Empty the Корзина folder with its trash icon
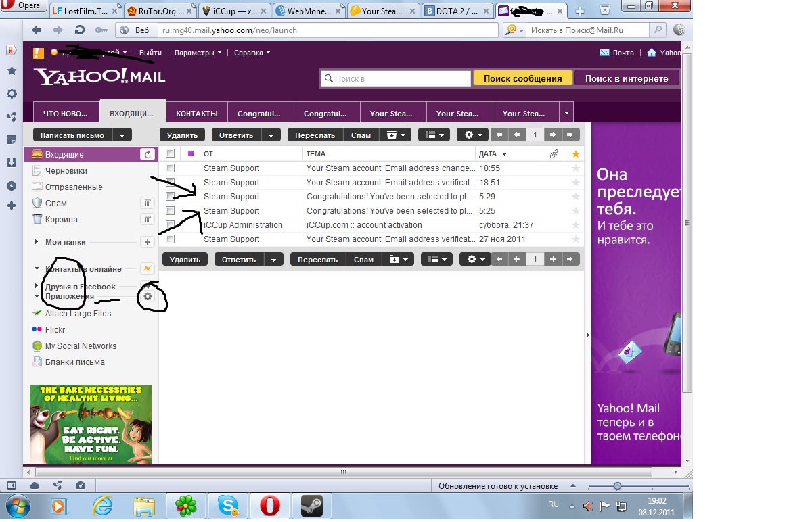 point(148,219)
